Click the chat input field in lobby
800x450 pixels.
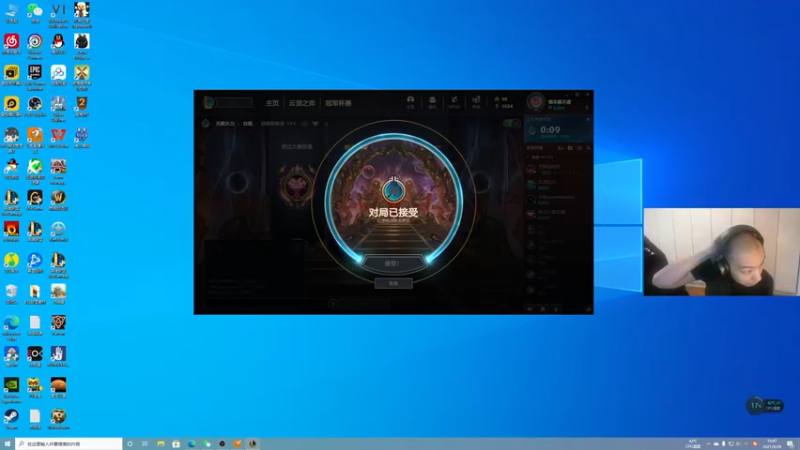point(254,304)
